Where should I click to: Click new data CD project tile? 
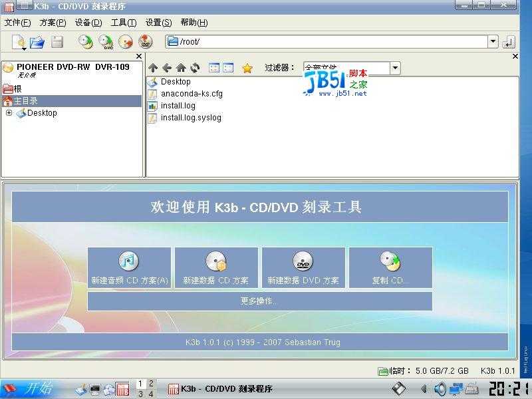tap(216, 268)
